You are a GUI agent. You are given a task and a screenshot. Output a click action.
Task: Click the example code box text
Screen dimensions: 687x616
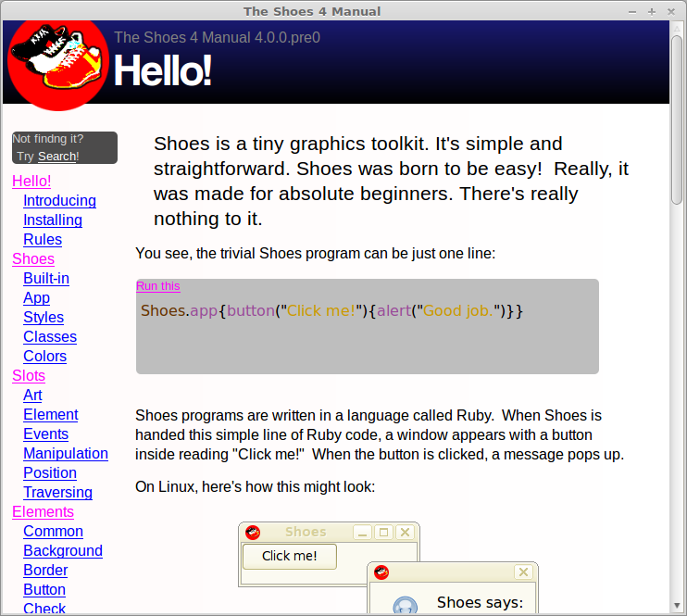331,311
